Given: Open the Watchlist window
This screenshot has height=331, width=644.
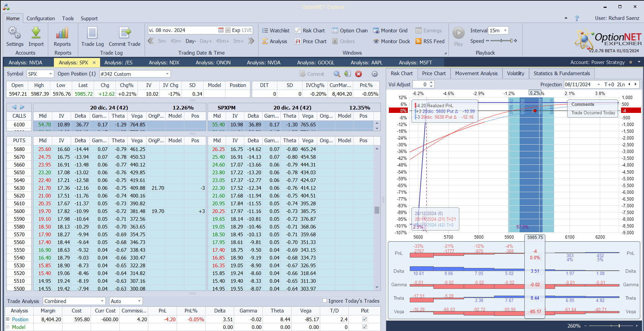Looking at the screenshot, I should click(276, 31).
